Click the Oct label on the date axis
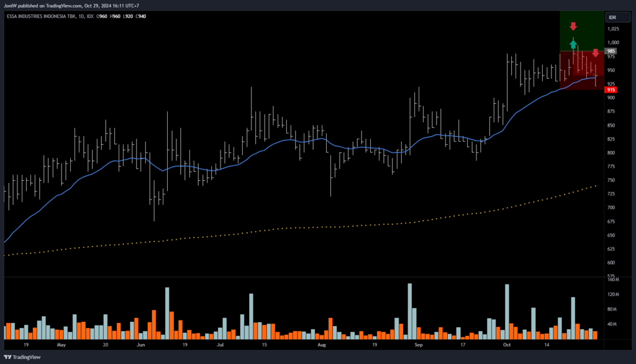Image resolution: width=636 pixels, height=364 pixels. pyautogui.click(x=506, y=344)
